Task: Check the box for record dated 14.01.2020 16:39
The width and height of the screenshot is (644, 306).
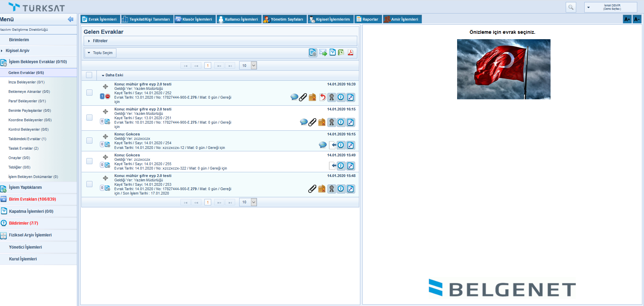Action: [89, 93]
